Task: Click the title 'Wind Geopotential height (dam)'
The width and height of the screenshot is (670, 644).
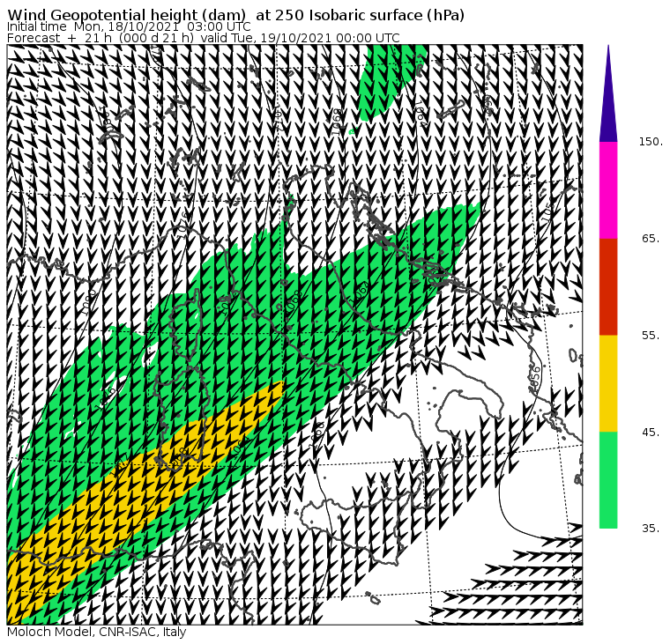Action: (126, 15)
